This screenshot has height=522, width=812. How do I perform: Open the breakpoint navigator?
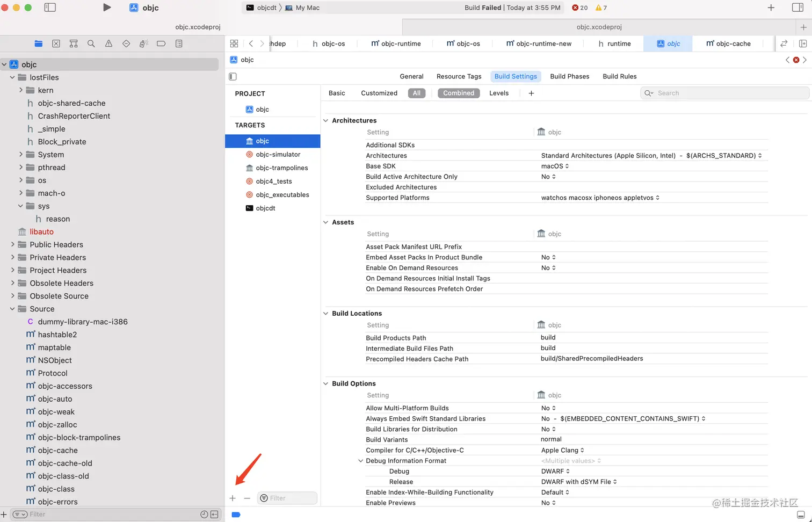coord(161,44)
